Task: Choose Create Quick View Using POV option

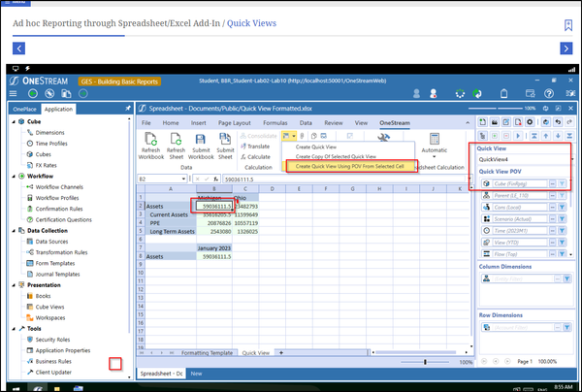Action: click(349, 167)
